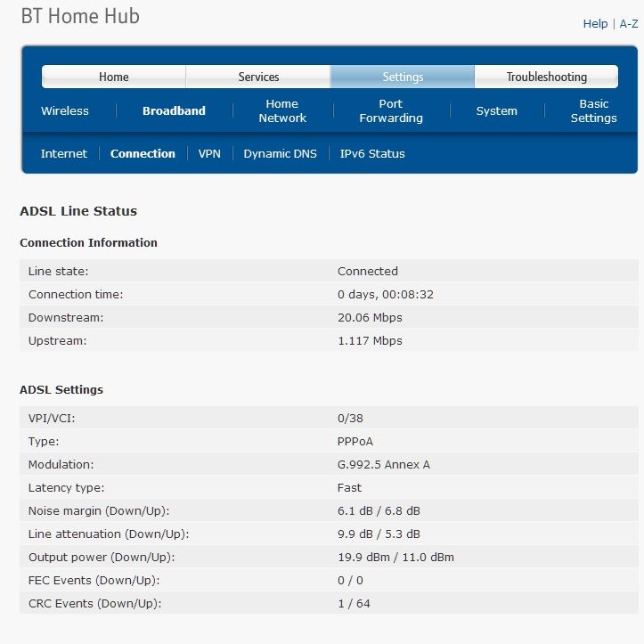The height and width of the screenshot is (644, 644).
Task: Click the Downstream value 20.06 Mbps
Action: (370, 317)
